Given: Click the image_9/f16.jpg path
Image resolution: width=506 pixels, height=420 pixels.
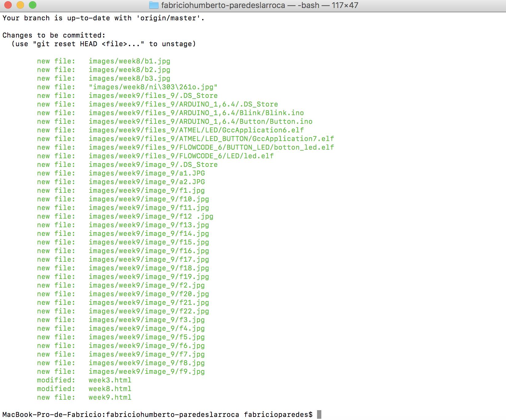Looking at the screenshot, I should pyautogui.click(x=149, y=251).
